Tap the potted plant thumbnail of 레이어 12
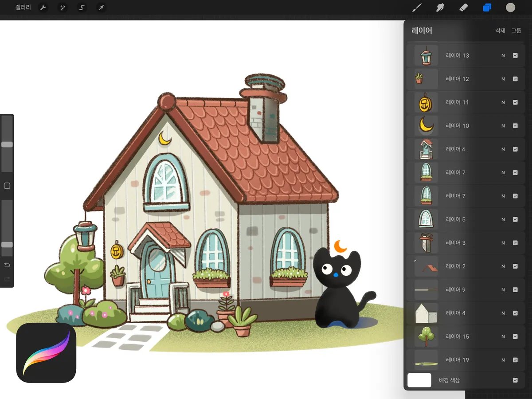The width and height of the screenshot is (532, 399). [x=426, y=79]
